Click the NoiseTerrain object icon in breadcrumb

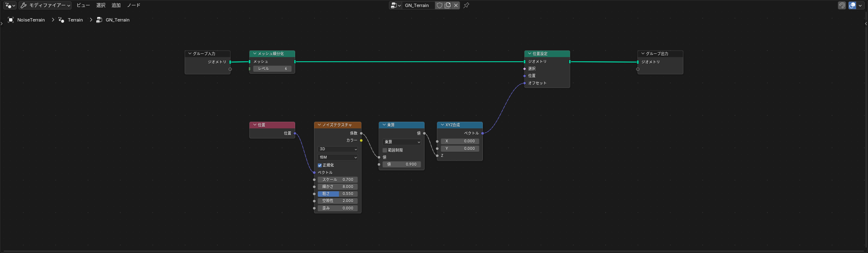(x=11, y=20)
